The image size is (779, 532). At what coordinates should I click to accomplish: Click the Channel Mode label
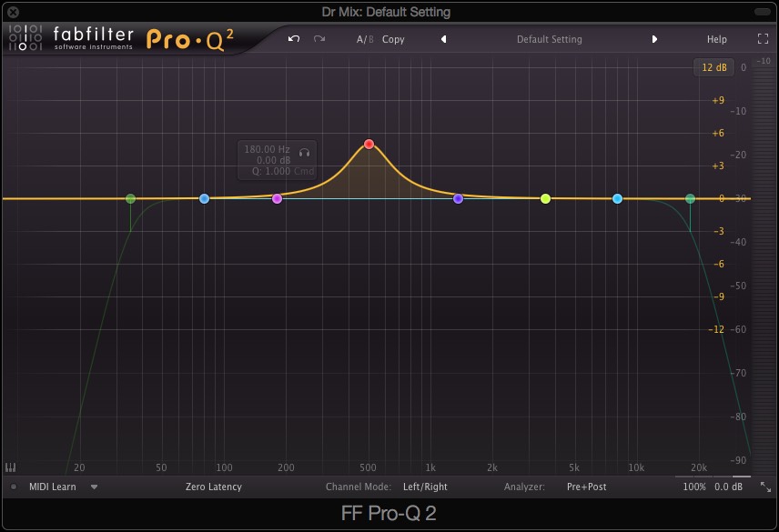359,487
